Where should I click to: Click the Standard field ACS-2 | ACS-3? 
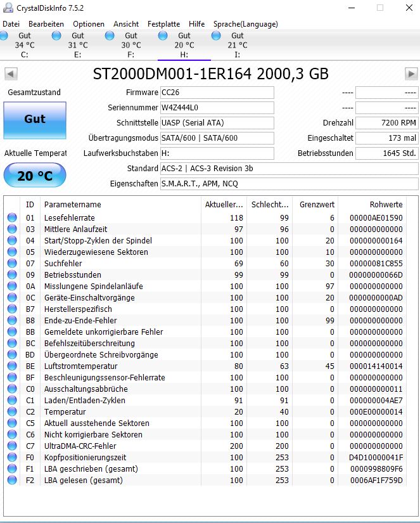tap(289, 168)
